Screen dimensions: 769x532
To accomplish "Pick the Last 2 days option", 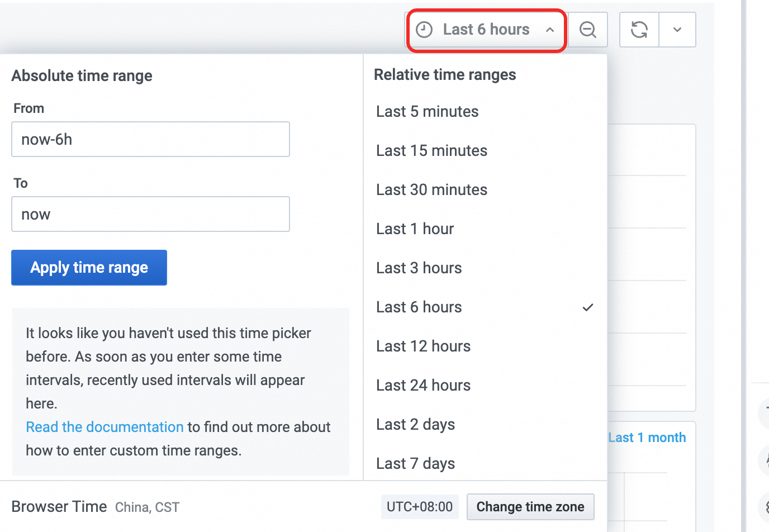I will [x=416, y=425].
